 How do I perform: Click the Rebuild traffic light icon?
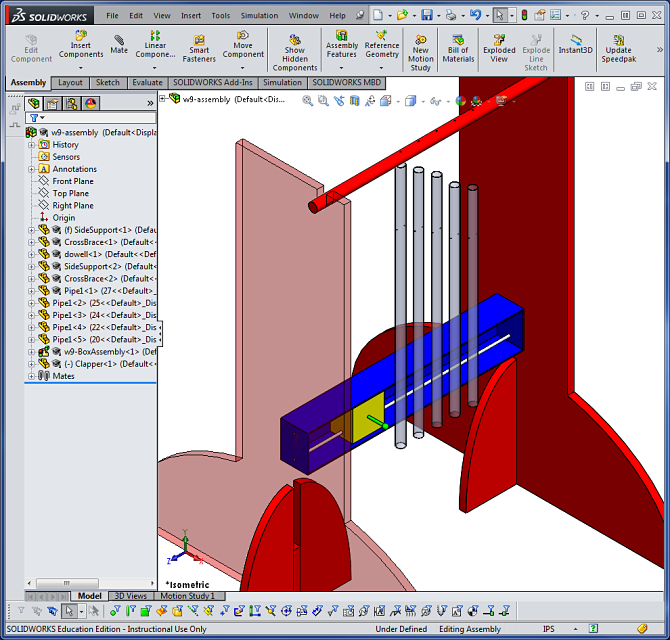click(x=525, y=15)
